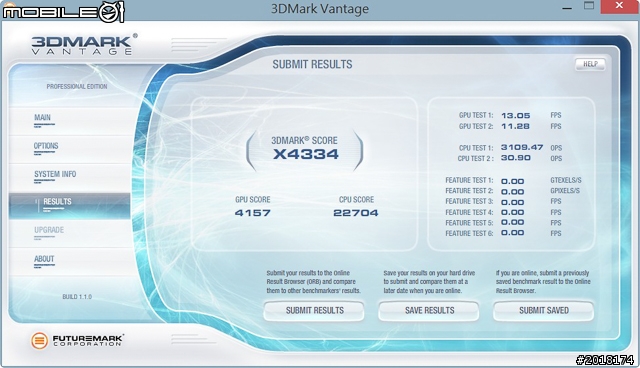Click the 3DMark Vantage window title
This screenshot has height=368, width=640.
[320, 9]
